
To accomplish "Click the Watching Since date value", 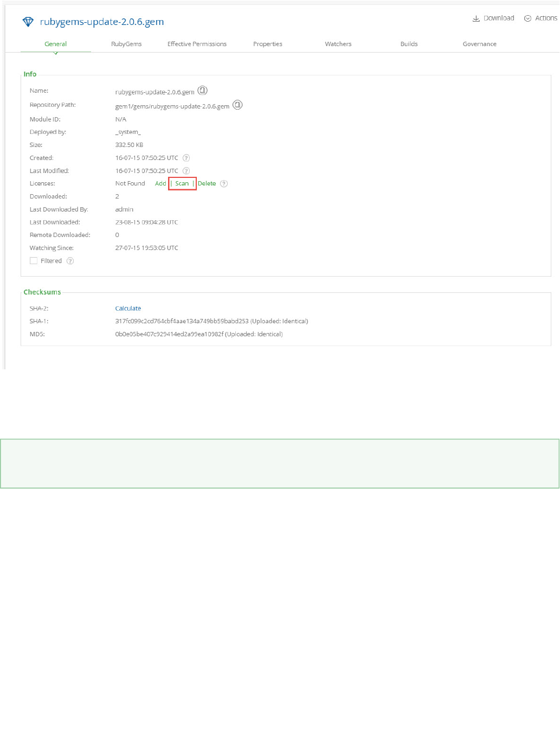I will 147,248.
